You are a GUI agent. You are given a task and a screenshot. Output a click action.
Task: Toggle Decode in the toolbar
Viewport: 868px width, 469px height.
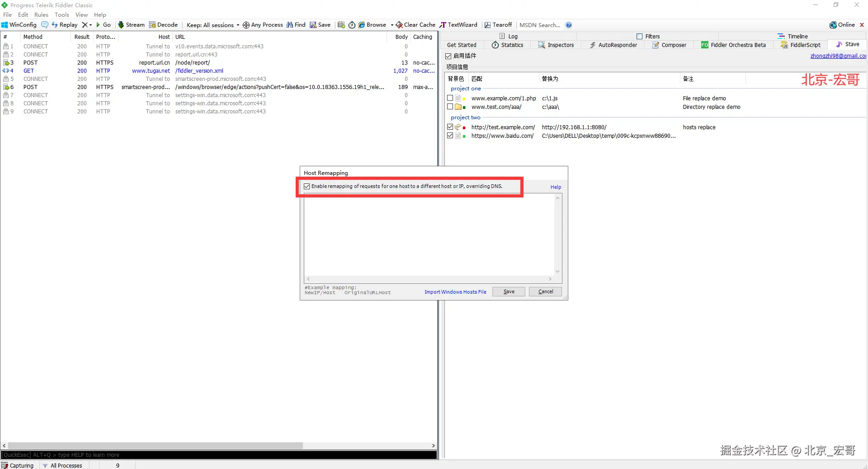[x=163, y=25]
